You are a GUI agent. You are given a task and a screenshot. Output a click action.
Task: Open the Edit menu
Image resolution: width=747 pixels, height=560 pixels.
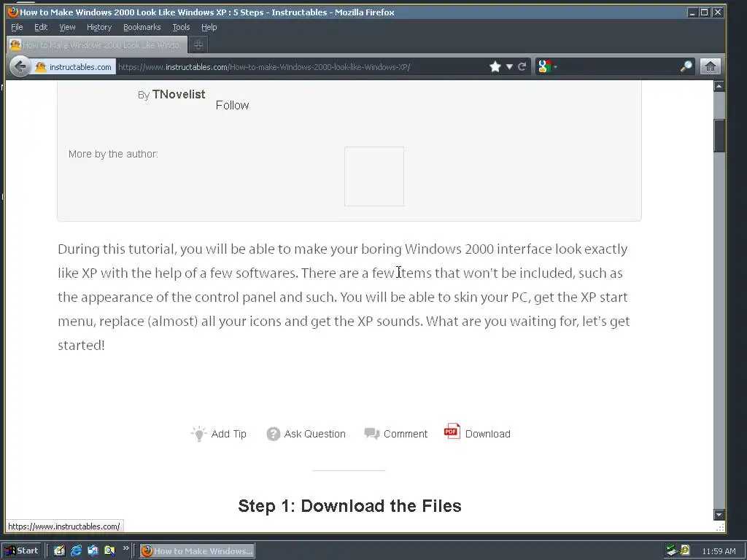pos(41,27)
